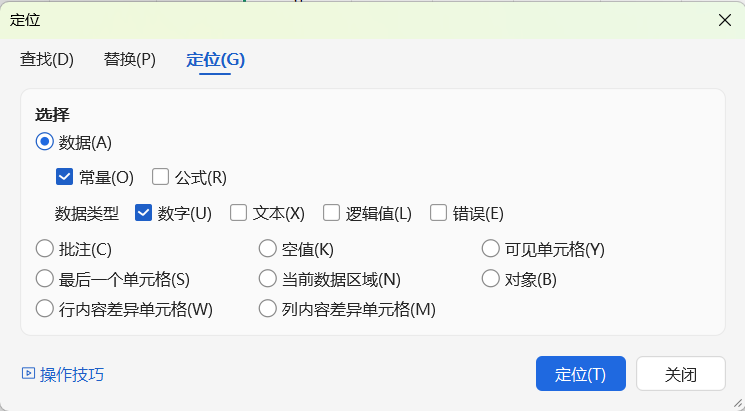
Task: Select the 定位(G) tab
Action: [x=215, y=59]
